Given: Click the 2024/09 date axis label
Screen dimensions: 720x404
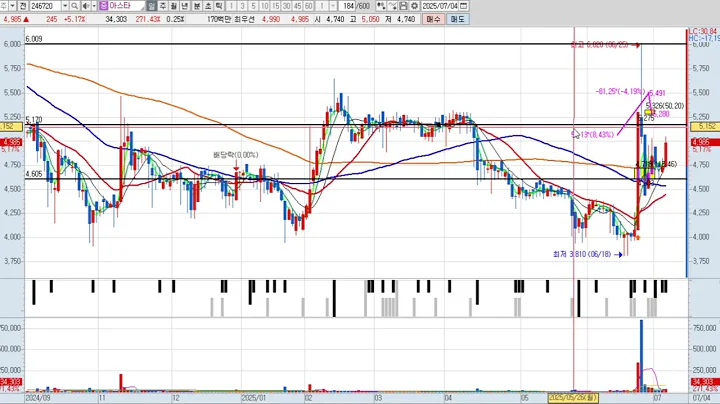Looking at the screenshot, I should coord(38,398).
